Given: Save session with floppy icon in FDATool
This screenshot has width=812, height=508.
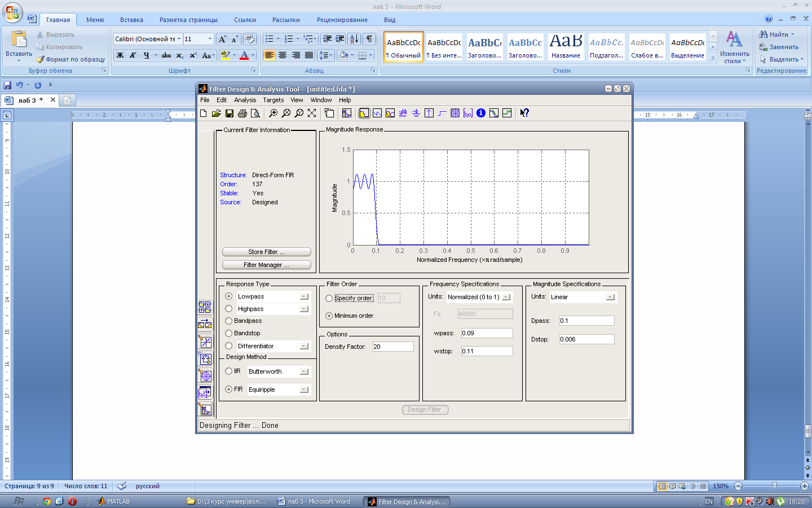Looking at the screenshot, I should coord(230,113).
